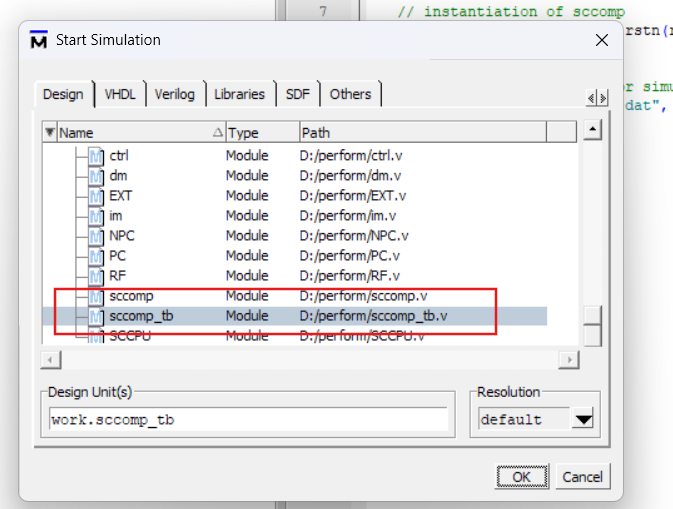Click the module icon beside dm
Viewport: 673px width, 509px height.
coord(96,176)
